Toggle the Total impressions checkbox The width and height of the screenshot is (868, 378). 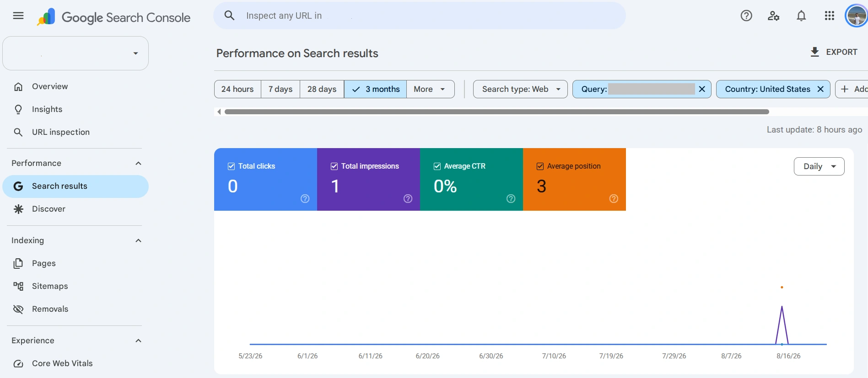click(334, 166)
